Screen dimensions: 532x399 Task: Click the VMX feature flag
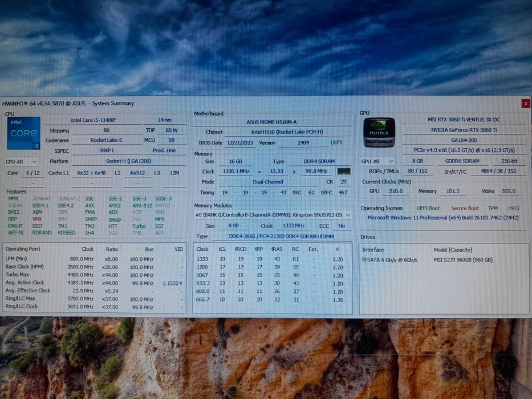(x=37, y=219)
